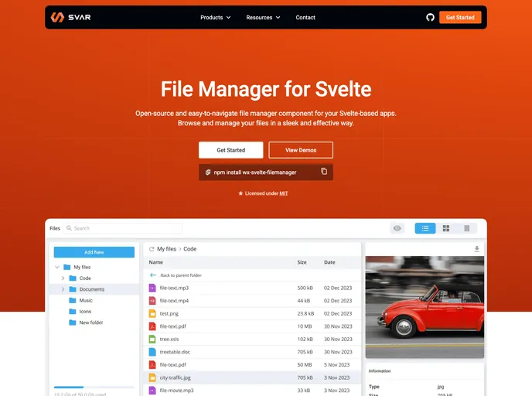Select My files root in tree
Image resolution: width=532 pixels, height=396 pixels.
point(82,267)
